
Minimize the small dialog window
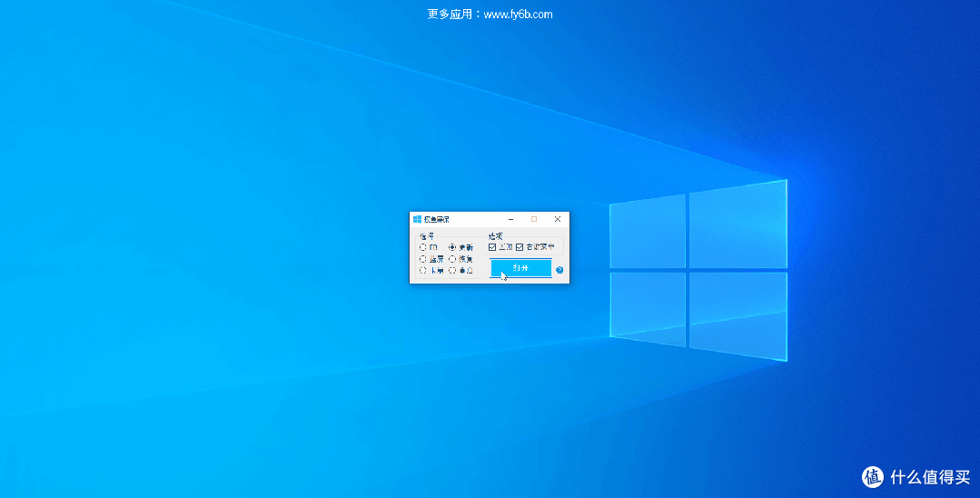coord(511,219)
